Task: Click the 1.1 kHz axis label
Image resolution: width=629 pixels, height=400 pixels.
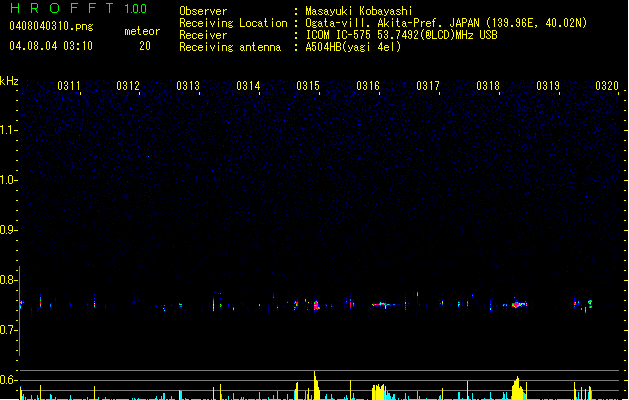Action: click(x=8, y=130)
